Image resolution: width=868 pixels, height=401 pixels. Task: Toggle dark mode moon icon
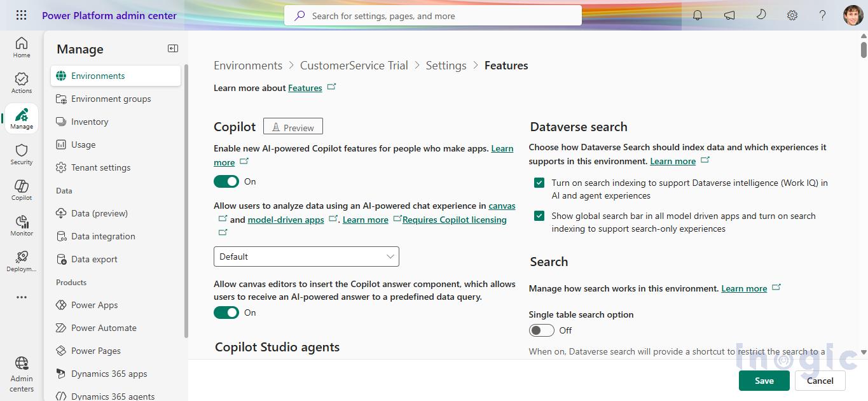click(x=761, y=15)
